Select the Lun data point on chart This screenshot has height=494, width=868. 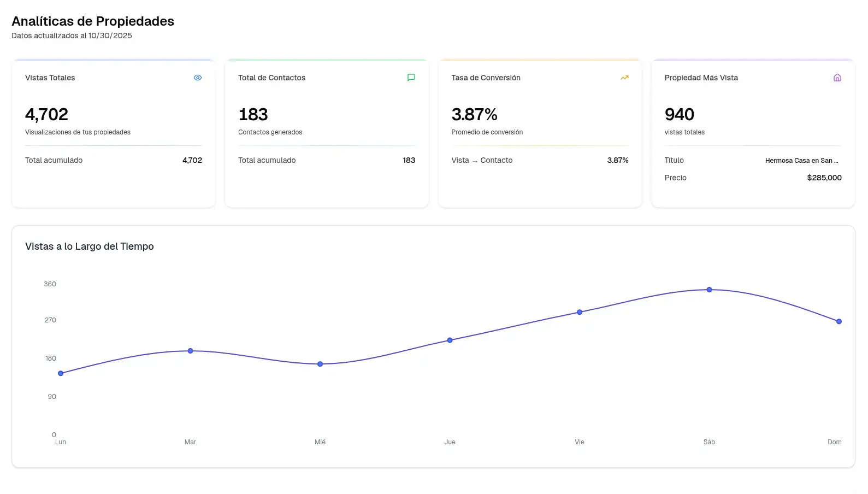tap(61, 373)
